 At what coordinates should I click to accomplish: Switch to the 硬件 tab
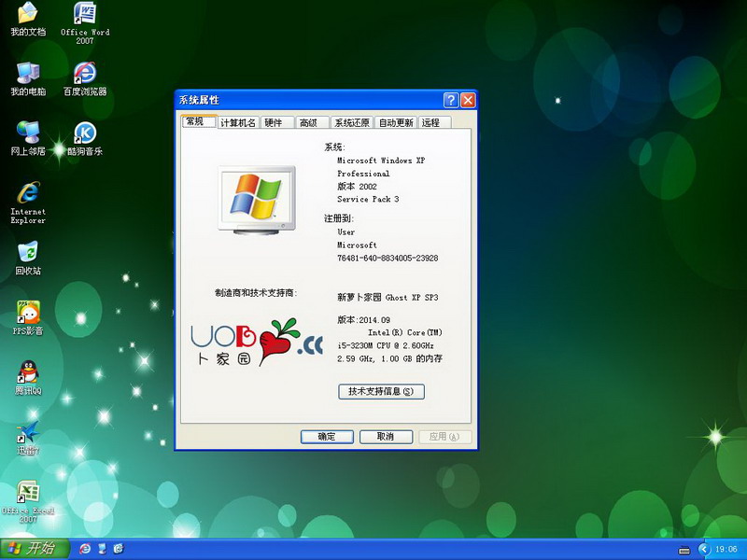tap(276, 123)
